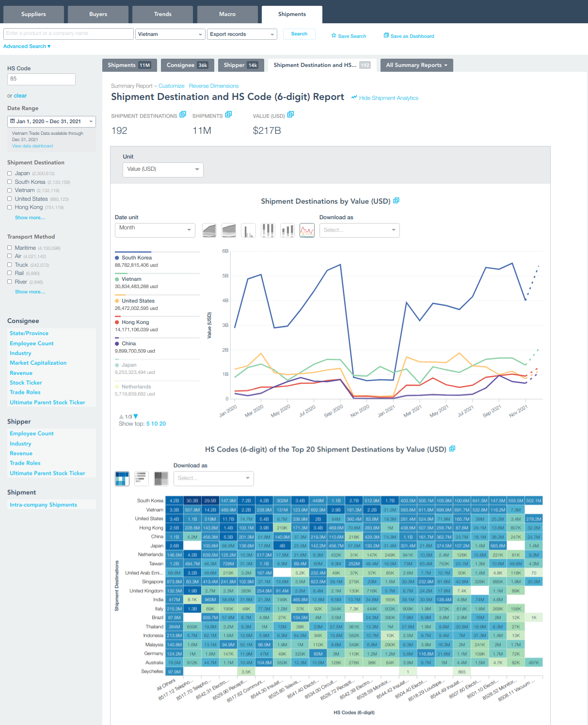The height and width of the screenshot is (725, 588).
Task: Select the stacked bar chart icon
Action: point(287,230)
